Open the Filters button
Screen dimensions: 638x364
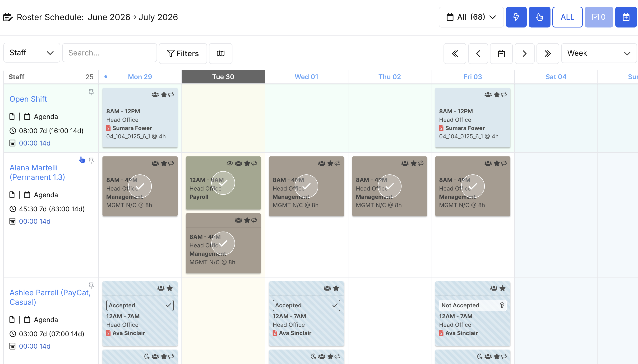point(183,53)
